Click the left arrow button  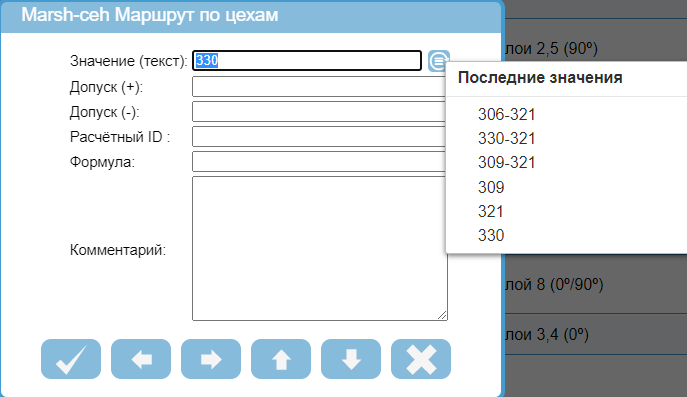point(141,359)
